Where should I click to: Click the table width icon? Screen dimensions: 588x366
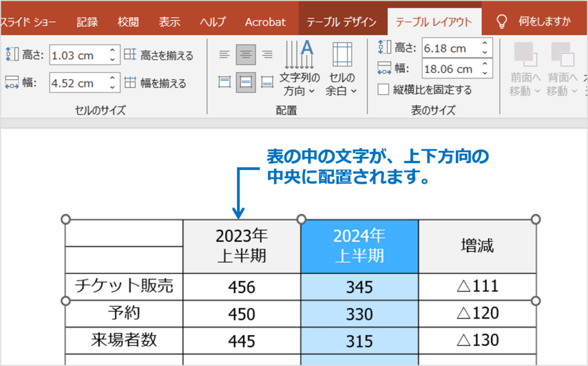[x=384, y=68]
